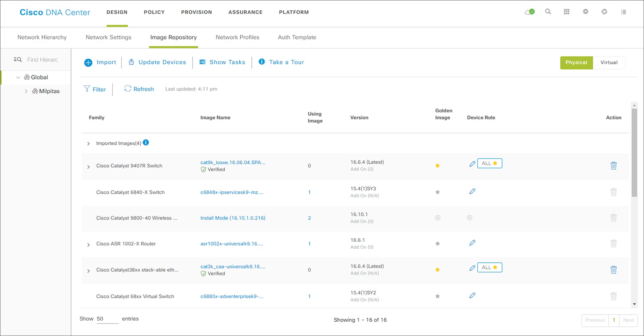Viewport: 644px width, 336px height.
Task: Open the DESIGN menu
Action: pyautogui.click(x=117, y=12)
